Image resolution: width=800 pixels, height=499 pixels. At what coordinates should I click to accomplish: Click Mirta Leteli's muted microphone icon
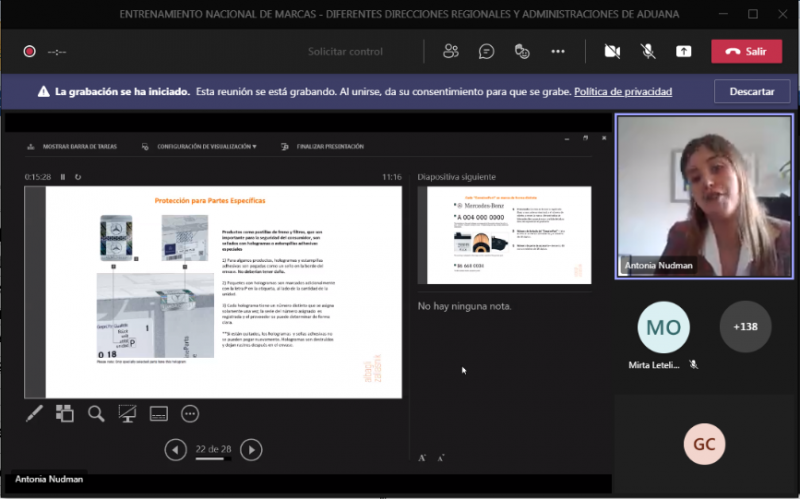tap(693, 364)
